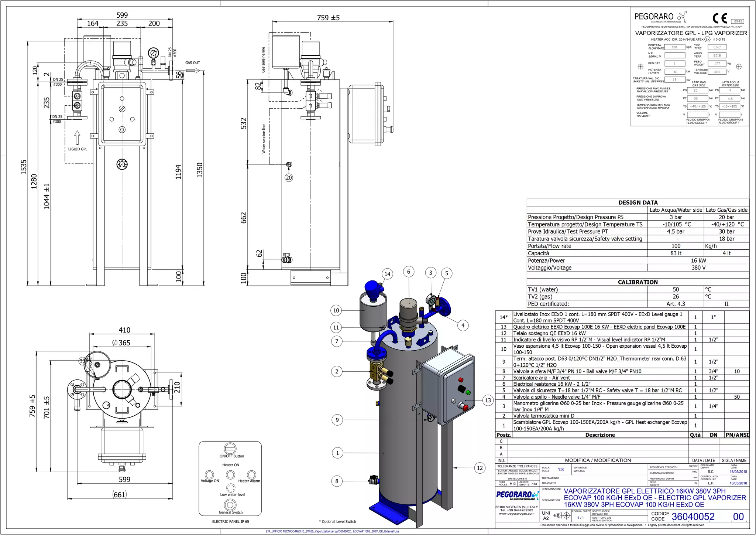Click the Voltage ON indicator lamp
The height and width of the screenshot is (535, 756).
coord(209,474)
